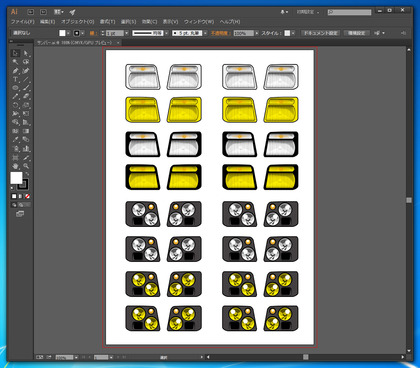Pick the Scale tool
The width and height of the screenshot is (420, 368).
[x=26, y=105]
